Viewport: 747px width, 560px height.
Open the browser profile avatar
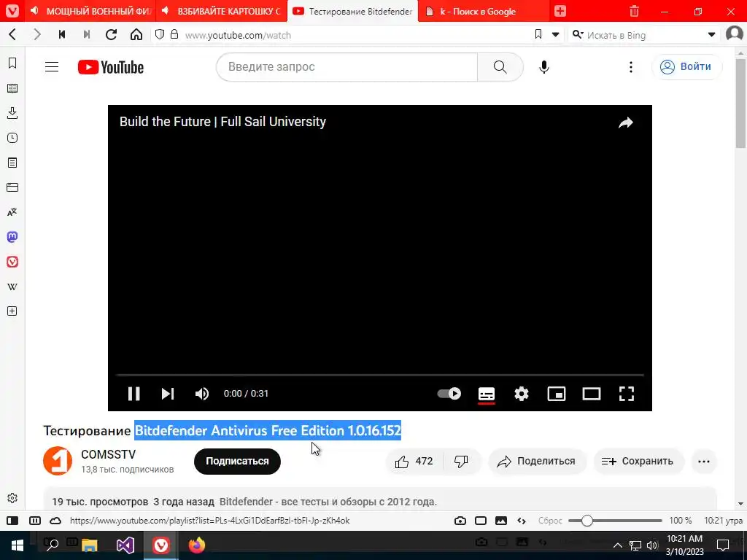pyautogui.click(x=734, y=34)
